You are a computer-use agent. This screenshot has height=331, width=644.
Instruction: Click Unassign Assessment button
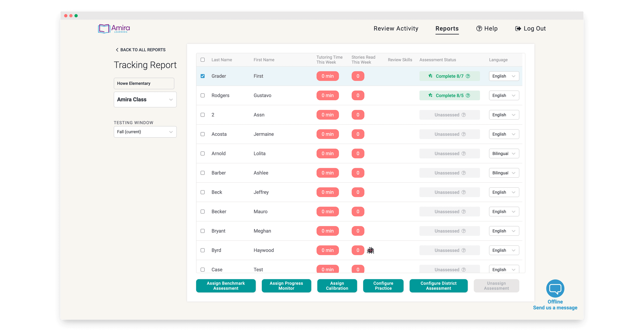point(496,286)
